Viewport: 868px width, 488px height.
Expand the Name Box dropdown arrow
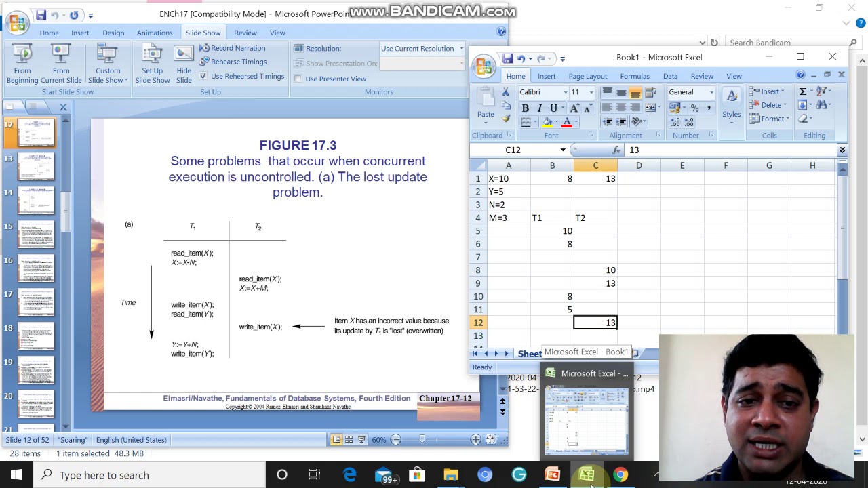pyautogui.click(x=562, y=150)
